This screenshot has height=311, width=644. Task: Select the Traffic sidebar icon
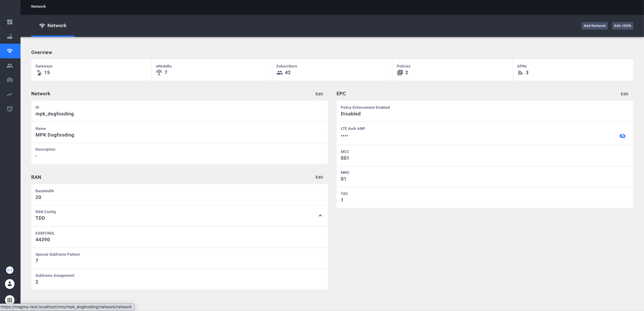(10, 80)
